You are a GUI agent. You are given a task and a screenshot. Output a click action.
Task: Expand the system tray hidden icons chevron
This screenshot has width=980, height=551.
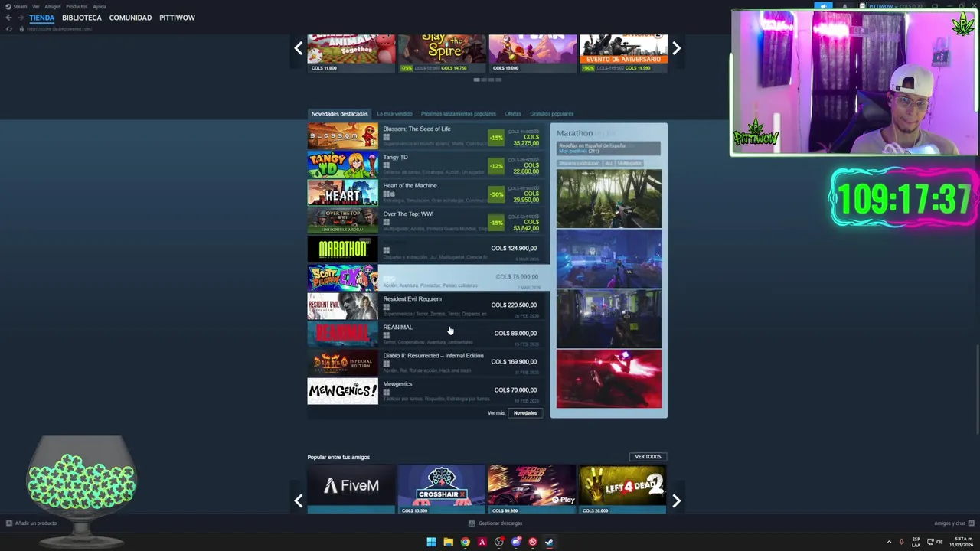tap(889, 542)
